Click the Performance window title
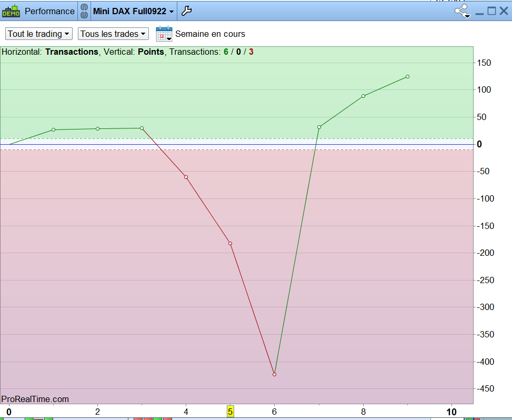This screenshot has width=512, height=420. [49, 11]
